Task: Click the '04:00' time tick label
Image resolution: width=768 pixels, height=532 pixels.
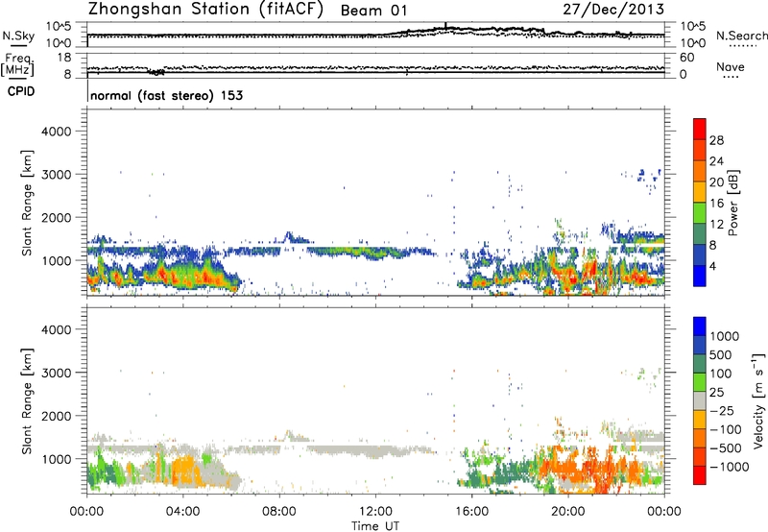Action: click(x=183, y=512)
